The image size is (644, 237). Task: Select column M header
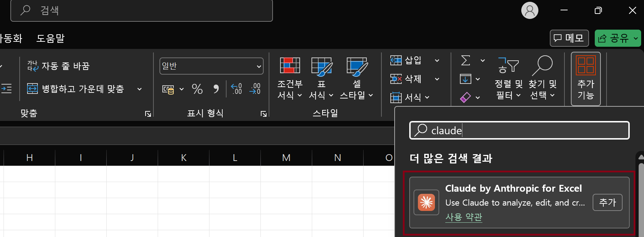(286, 158)
